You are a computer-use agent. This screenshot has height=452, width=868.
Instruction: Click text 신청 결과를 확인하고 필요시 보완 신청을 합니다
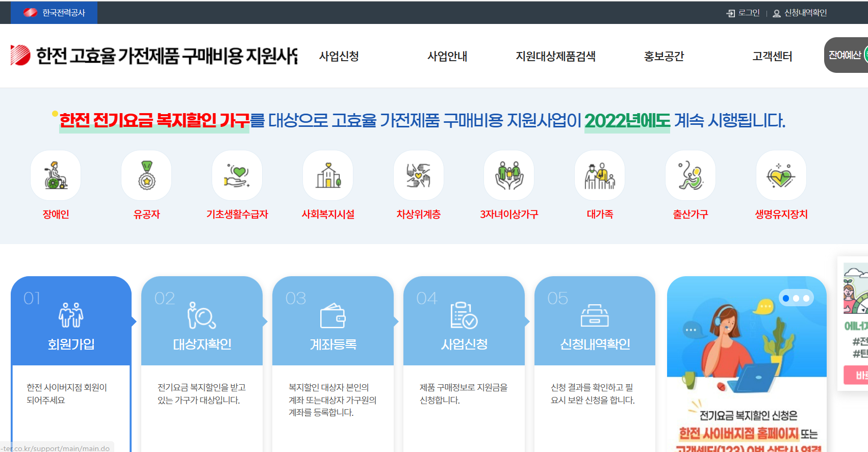(x=593, y=394)
